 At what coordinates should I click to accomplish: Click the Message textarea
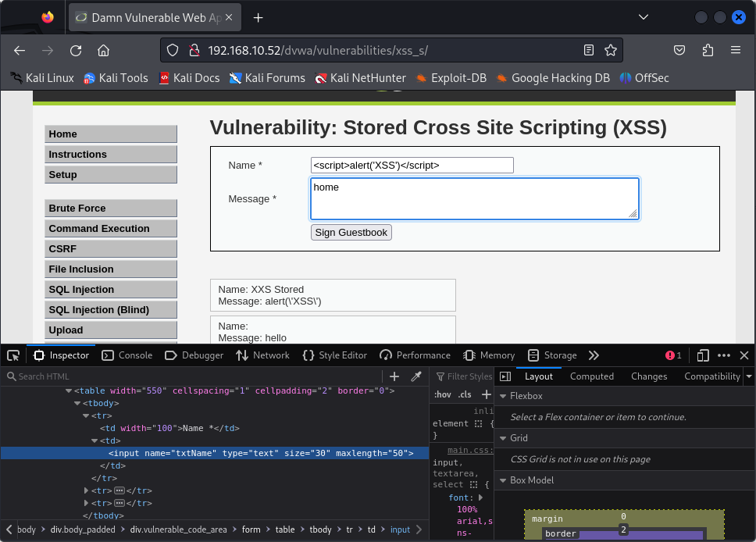tap(475, 198)
